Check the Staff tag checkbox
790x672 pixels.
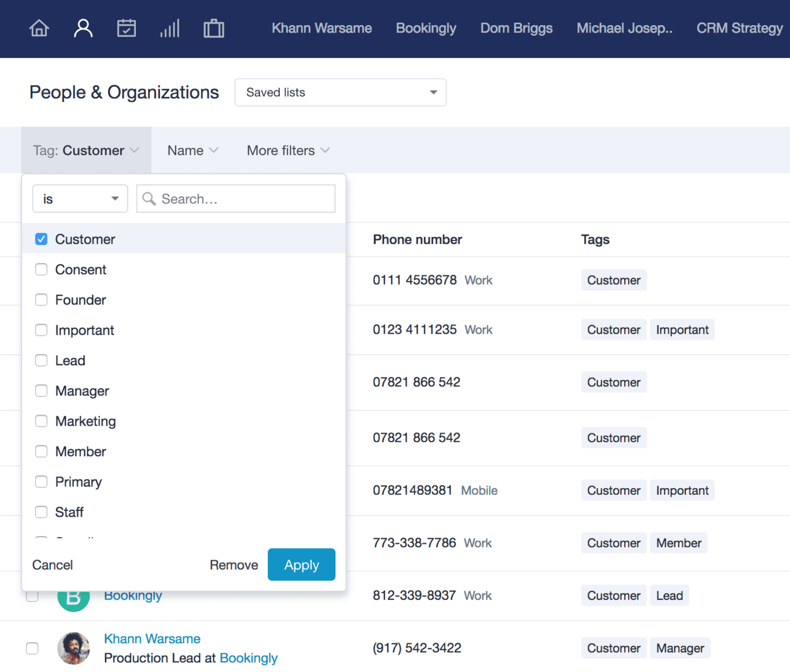[41, 512]
